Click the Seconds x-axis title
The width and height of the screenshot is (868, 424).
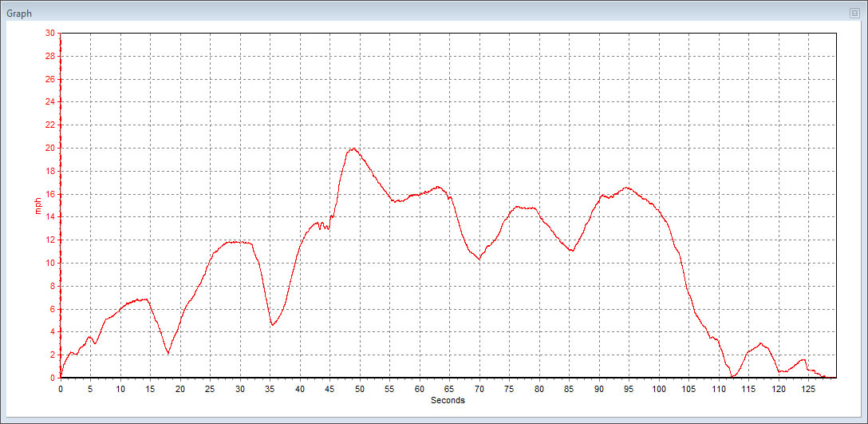448,400
